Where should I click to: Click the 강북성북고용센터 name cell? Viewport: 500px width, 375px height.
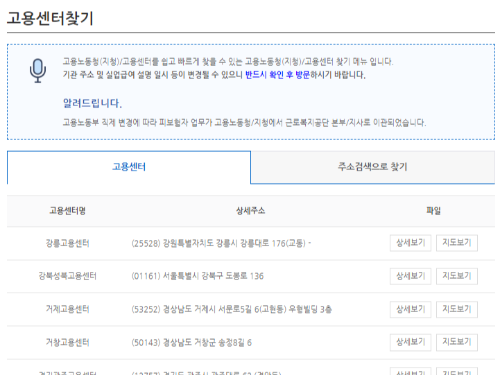click(67, 276)
